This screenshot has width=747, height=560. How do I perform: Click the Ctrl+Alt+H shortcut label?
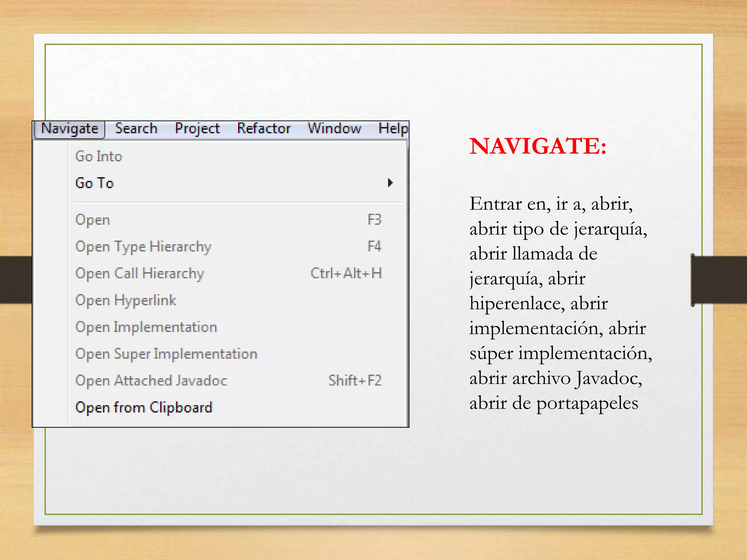tap(346, 273)
